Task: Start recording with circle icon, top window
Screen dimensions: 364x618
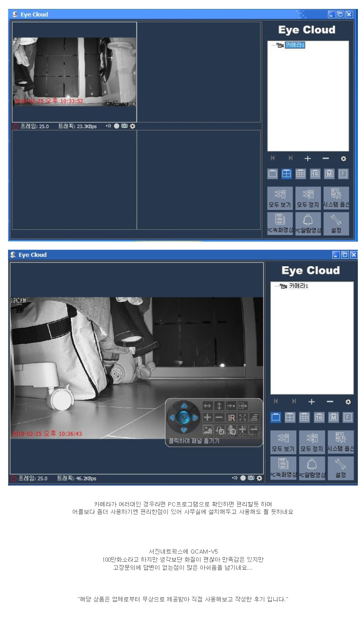Action: click(x=116, y=126)
